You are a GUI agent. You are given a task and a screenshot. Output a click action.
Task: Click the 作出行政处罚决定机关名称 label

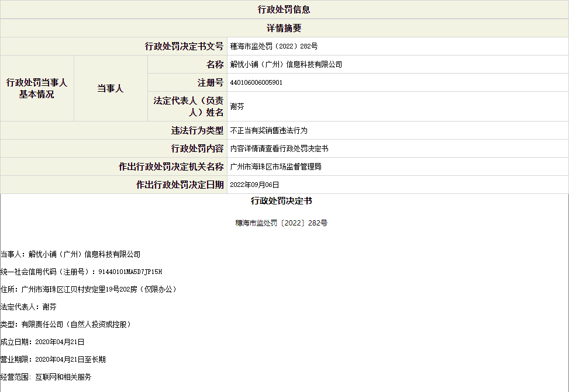coord(171,166)
